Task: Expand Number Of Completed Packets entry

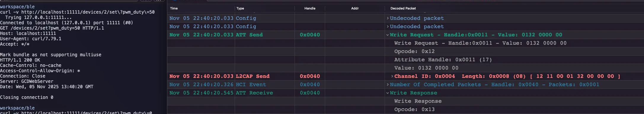Action: point(388,84)
